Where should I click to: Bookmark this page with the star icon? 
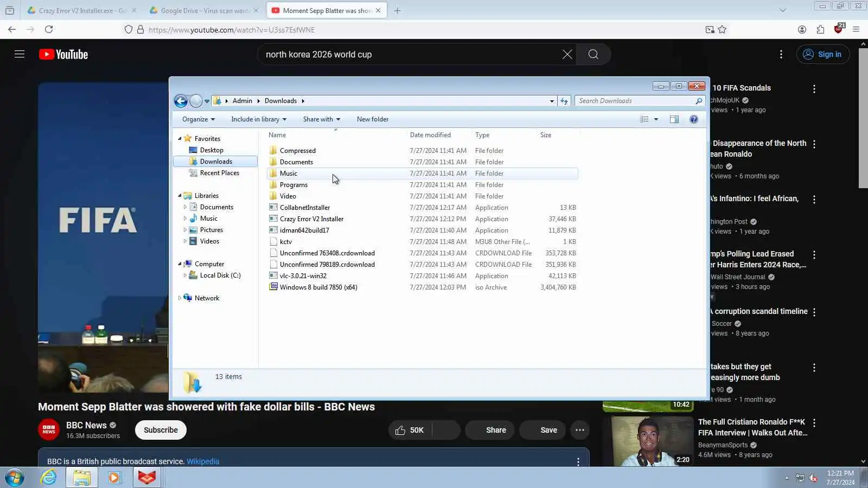point(722,30)
